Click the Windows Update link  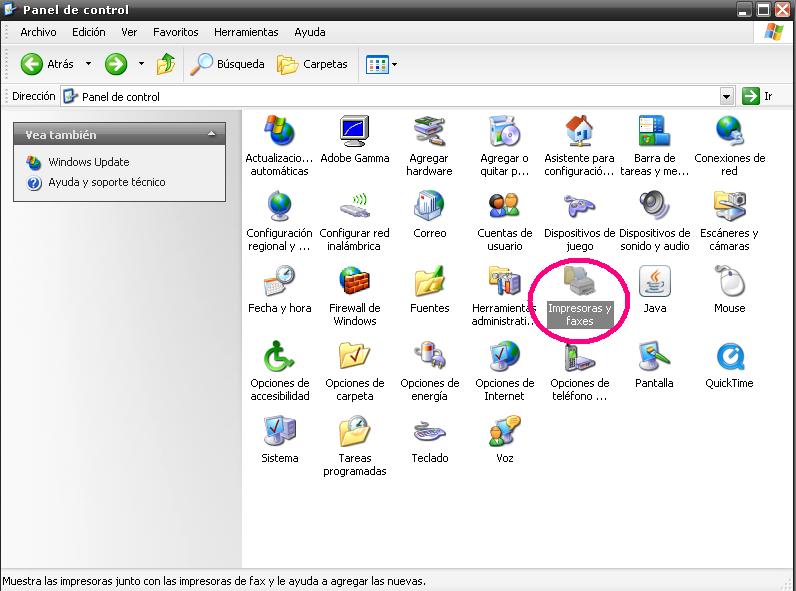(88, 162)
